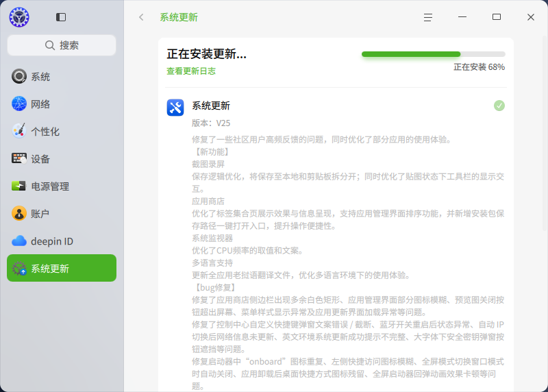Screen dimensions: 548x392
Task: Click the 系统 sidebar icon
Action: (19, 77)
